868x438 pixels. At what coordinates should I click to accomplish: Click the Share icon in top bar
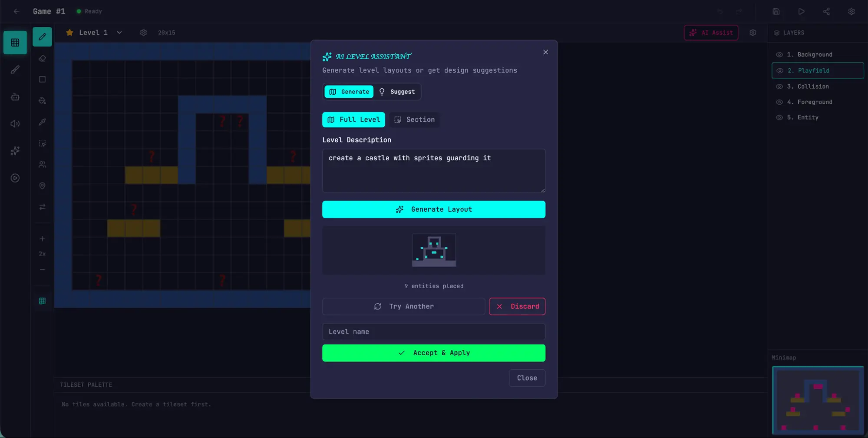tap(826, 11)
